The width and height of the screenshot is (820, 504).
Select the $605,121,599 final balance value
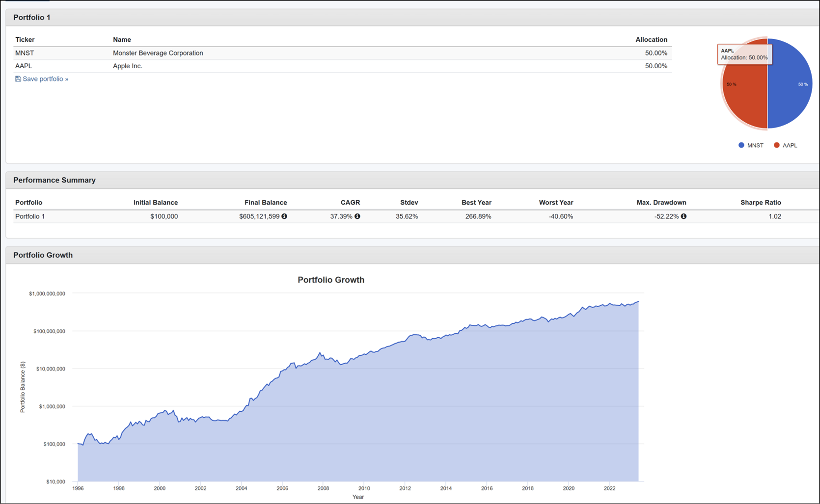[x=259, y=216]
